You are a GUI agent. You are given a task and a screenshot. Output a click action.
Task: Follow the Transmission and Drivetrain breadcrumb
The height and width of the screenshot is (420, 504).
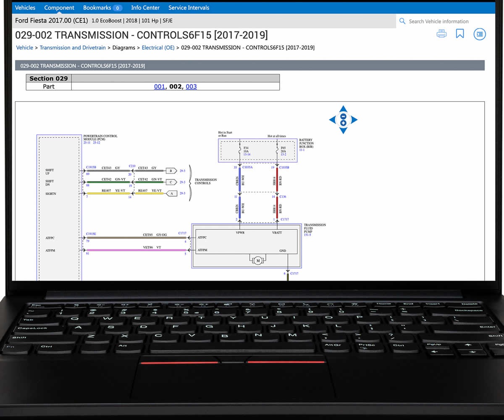[x=73, y=47]
